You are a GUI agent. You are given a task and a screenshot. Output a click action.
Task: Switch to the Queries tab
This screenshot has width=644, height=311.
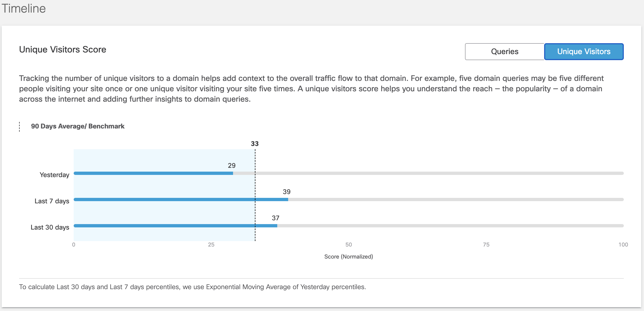505,52
